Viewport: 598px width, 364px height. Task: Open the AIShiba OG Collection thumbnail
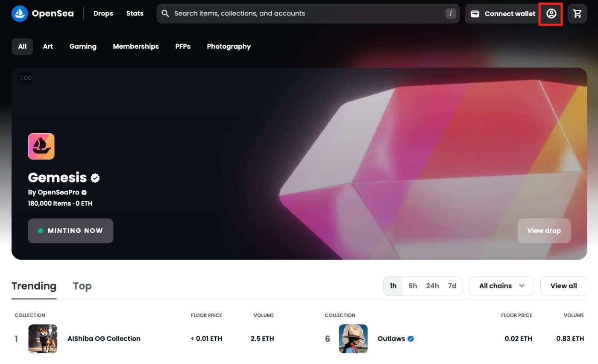[x=43, y=339]
